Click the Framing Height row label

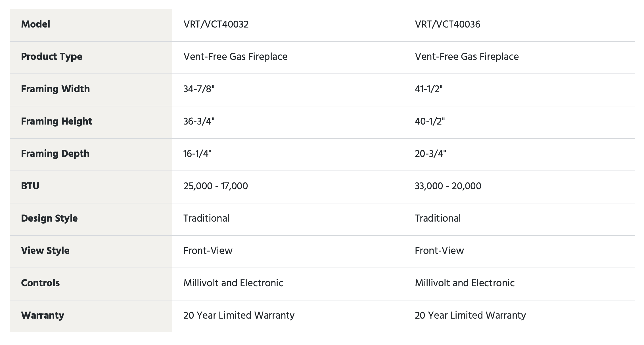click(x=57, y=121)
